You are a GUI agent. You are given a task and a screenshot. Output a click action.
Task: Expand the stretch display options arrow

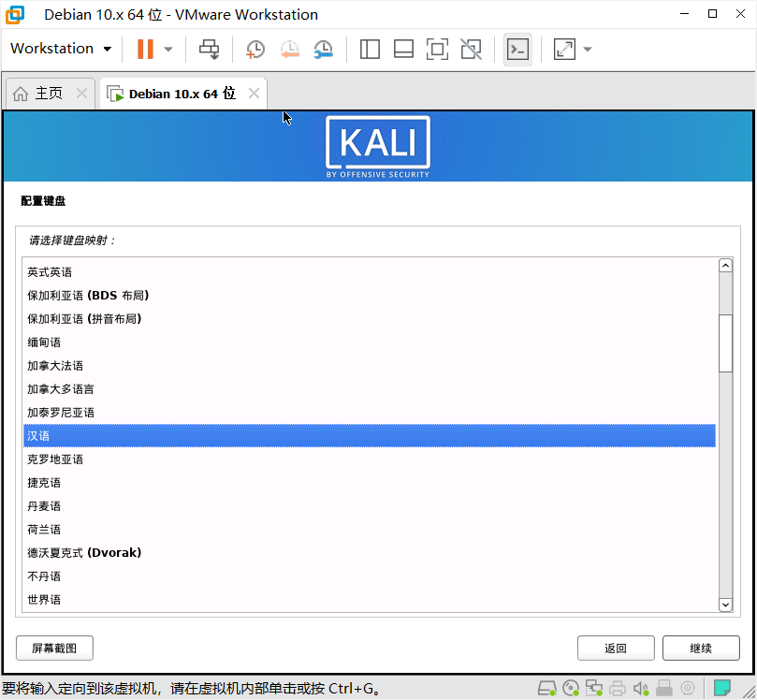coord(588,49)
